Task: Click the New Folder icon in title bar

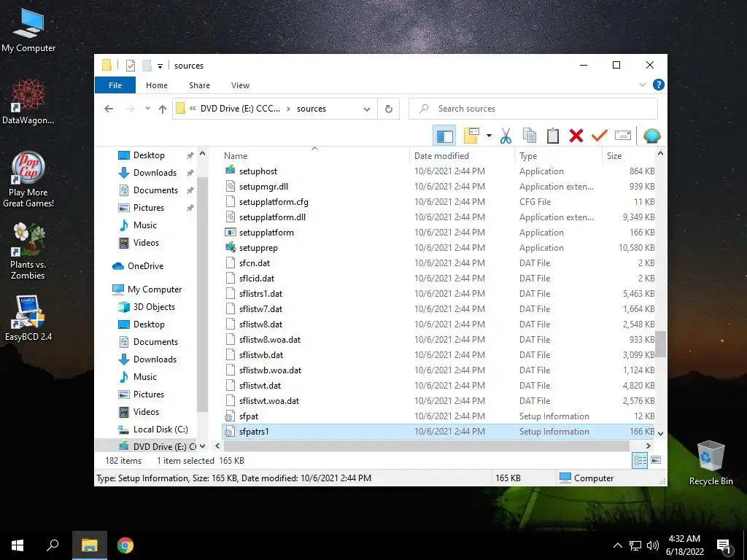Action: pos(147,66)
